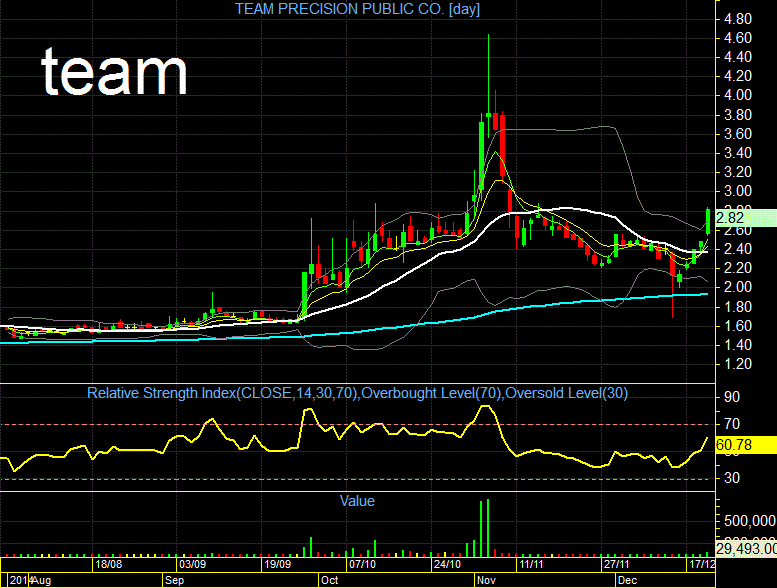Click the RSI axis label 30

coord(732,478)
